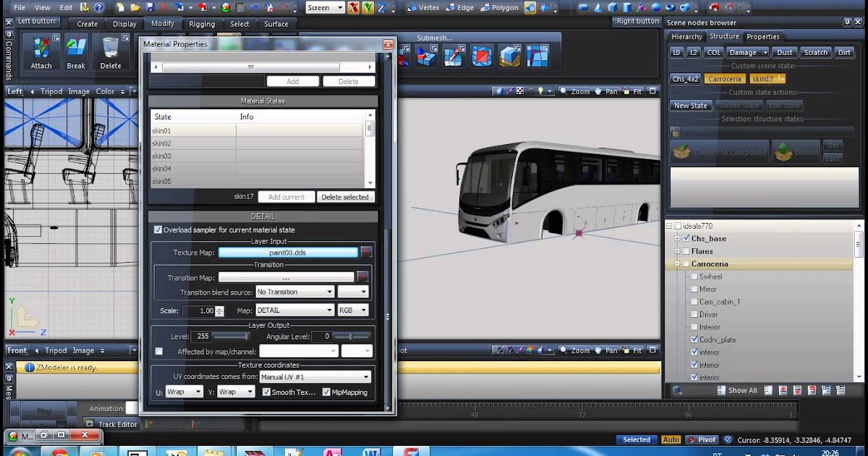
Task: Switch to the Hierarchy tab
Action: click(x=686, y=35)
